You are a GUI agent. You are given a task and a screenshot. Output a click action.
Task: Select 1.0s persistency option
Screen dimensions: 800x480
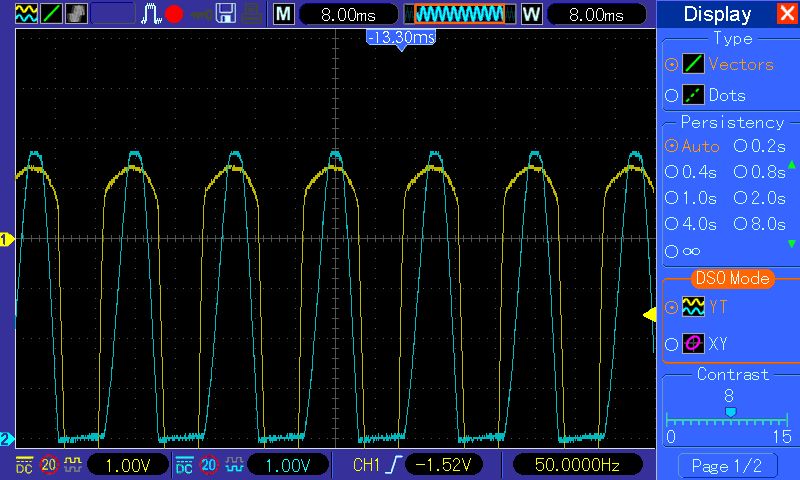pos(691,198)
